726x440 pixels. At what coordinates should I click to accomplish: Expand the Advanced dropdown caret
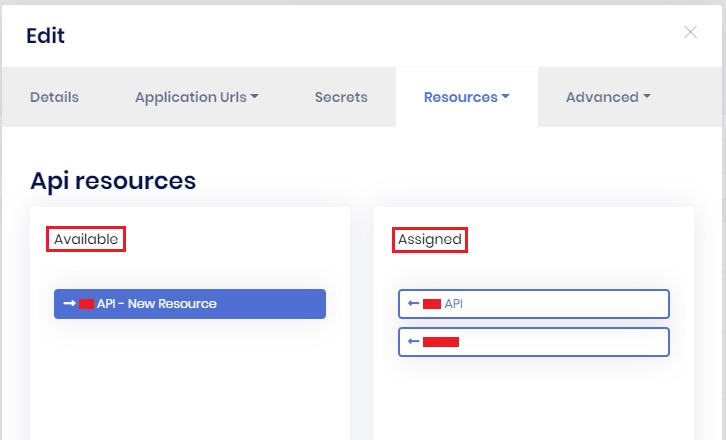coord(647,97)
